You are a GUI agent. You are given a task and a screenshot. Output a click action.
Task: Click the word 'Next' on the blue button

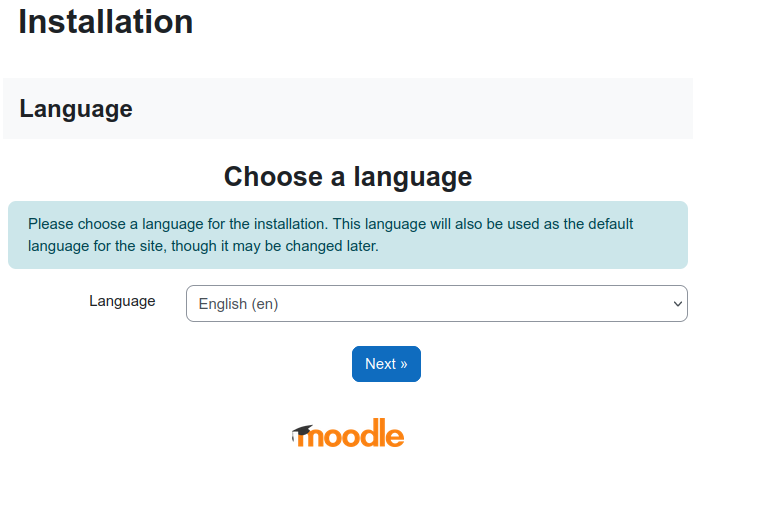[380, 364]
